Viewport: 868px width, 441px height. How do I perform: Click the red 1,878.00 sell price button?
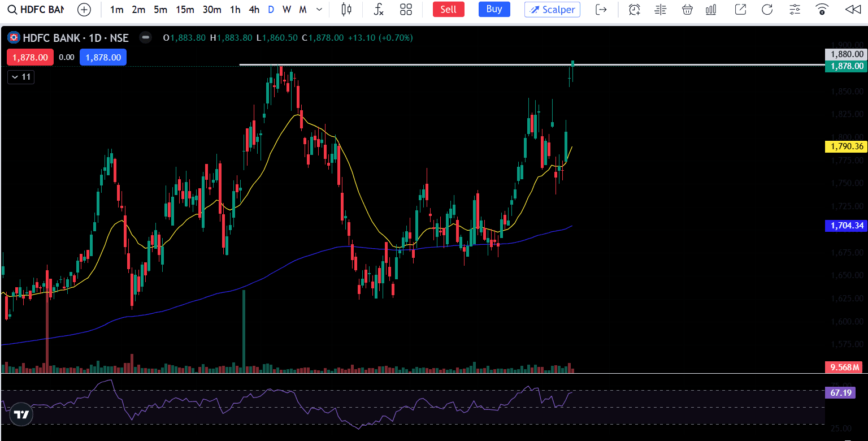[31, 57]
